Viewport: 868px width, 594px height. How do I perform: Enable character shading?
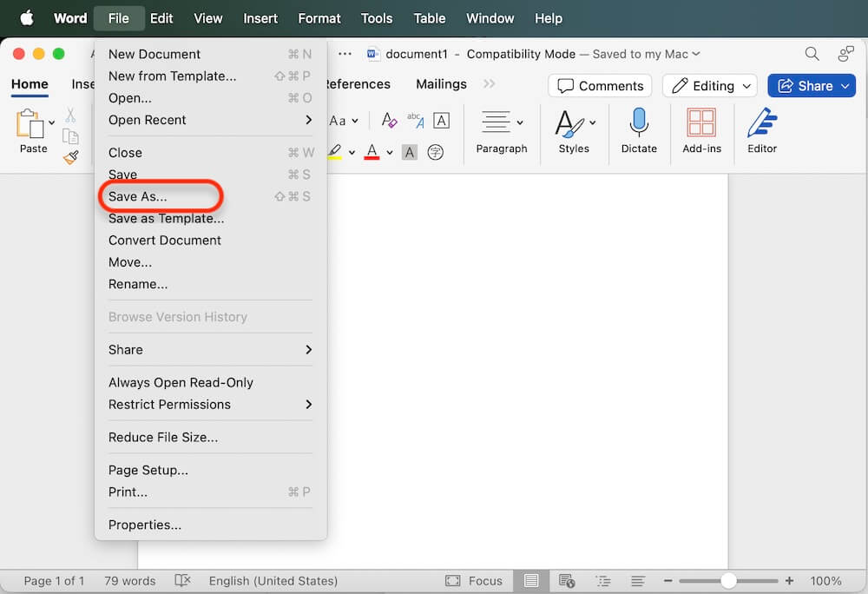pos(409,152)
